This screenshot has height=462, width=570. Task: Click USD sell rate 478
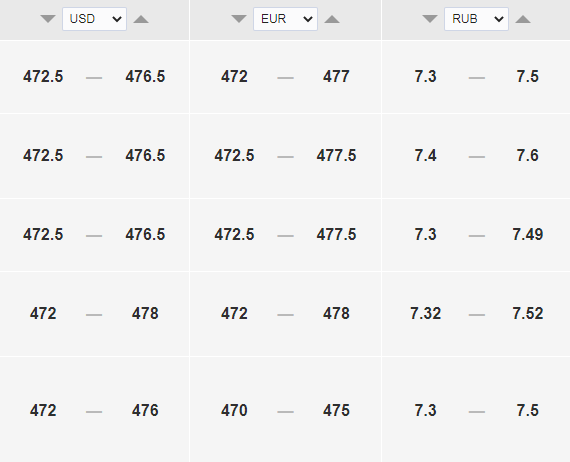click(145, 314)
